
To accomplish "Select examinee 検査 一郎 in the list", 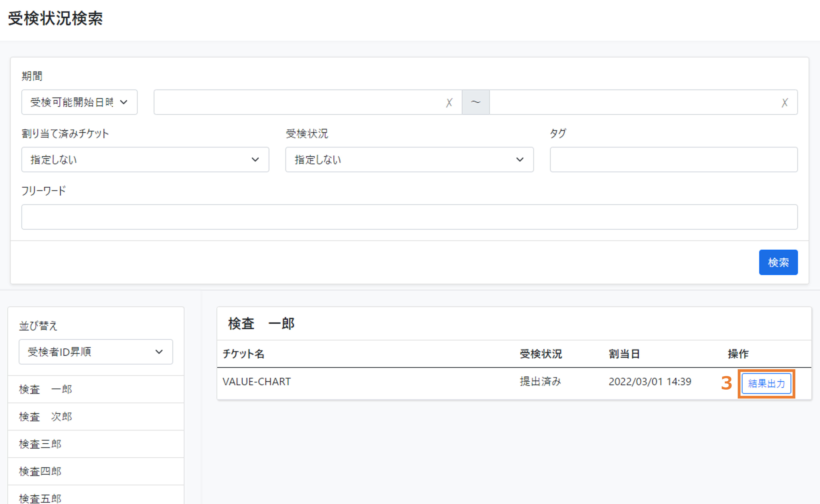I will click(96, 389).
